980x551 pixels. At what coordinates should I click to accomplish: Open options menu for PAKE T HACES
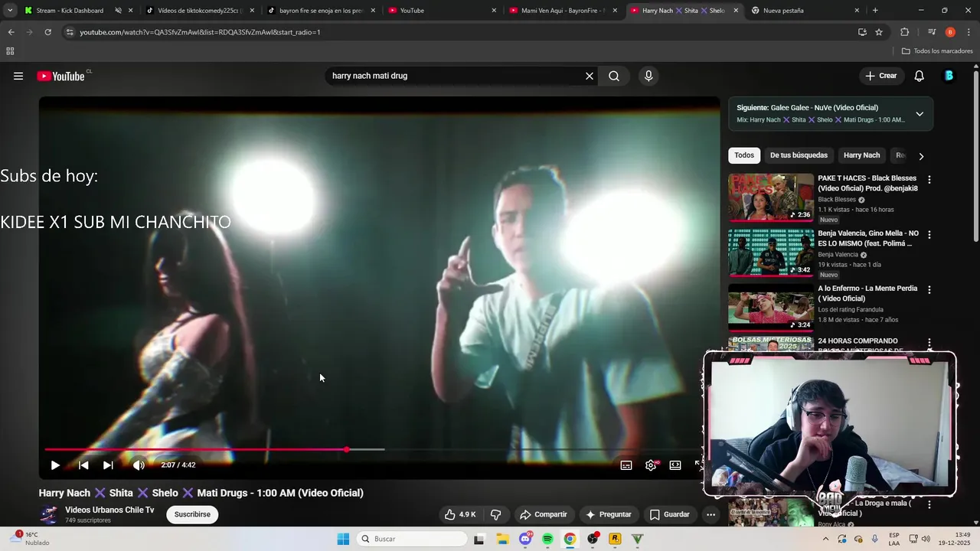929,180
